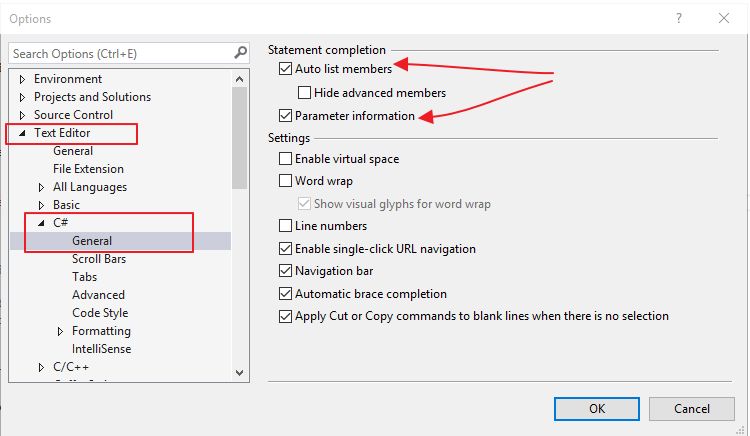750x436 pixels.
Task: Click the tree scrollbar thumb
Action: tap(240, 138)
